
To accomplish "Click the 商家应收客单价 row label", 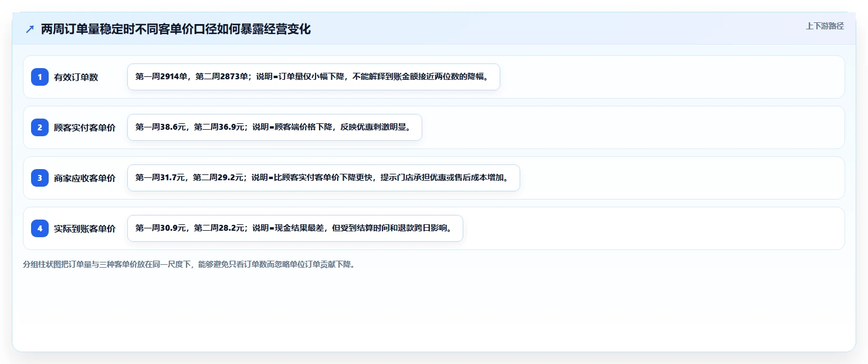I will click(84, 178).
